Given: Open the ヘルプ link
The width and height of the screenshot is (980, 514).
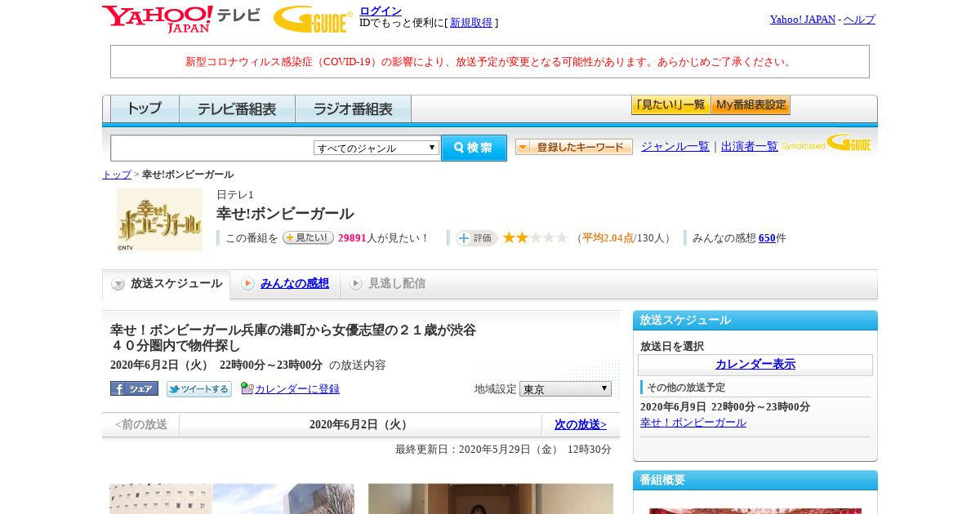Looking at the screenshot, I should coord(859,19).
